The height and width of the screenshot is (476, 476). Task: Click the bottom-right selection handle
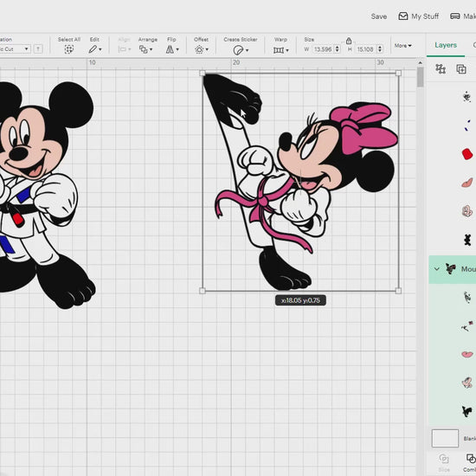click(x=399, y=291)
